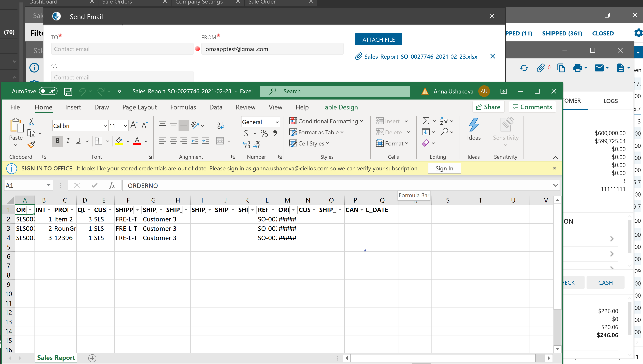Click the ATTACH FILE button
The height and width of the screenshot is (364, 643).
[378, 40]
